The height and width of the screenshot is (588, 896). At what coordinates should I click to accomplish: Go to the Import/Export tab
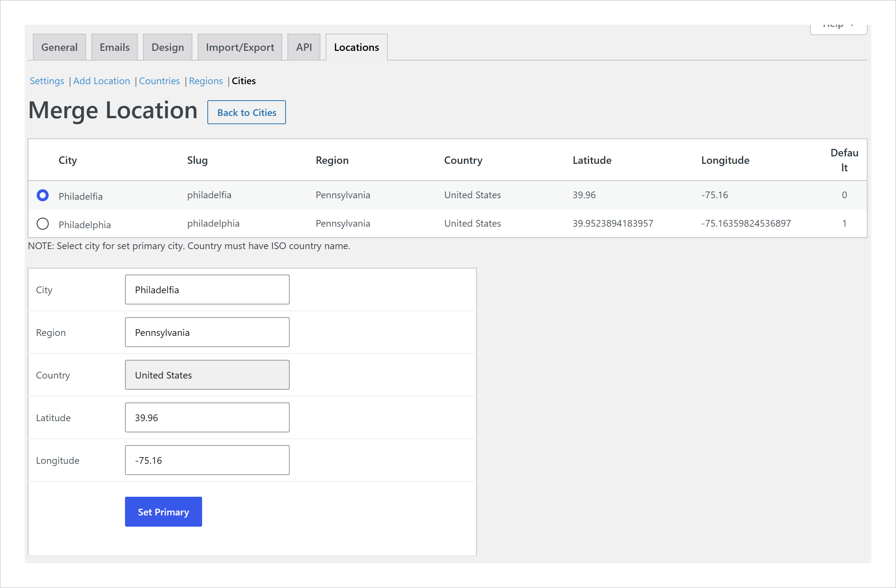[x=240, y=48]
